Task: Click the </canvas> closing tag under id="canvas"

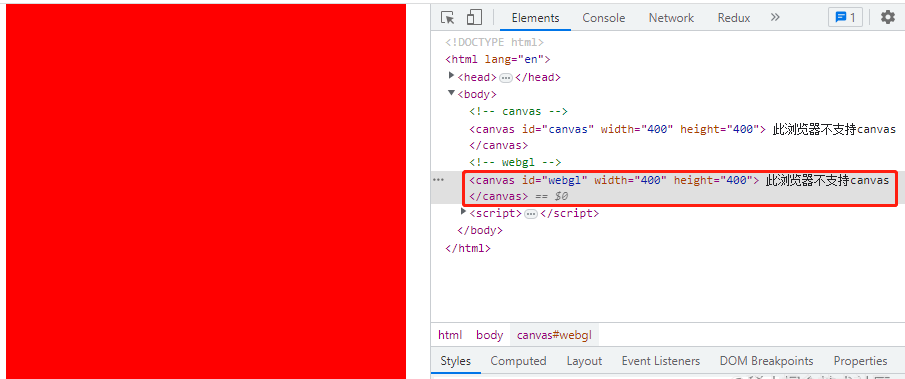Action: click(x=498, y=145)
